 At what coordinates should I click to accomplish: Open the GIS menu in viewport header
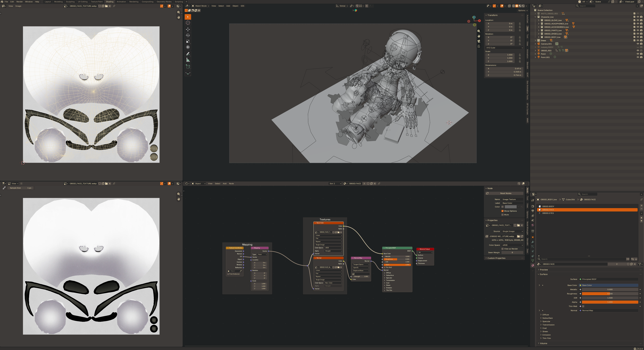click(242, 6)
